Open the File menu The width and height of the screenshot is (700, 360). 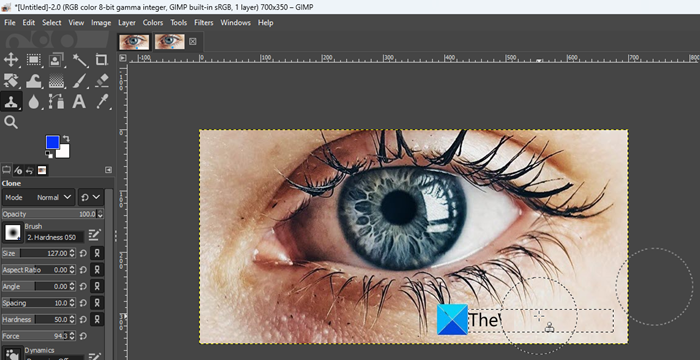tap(9, 22)
